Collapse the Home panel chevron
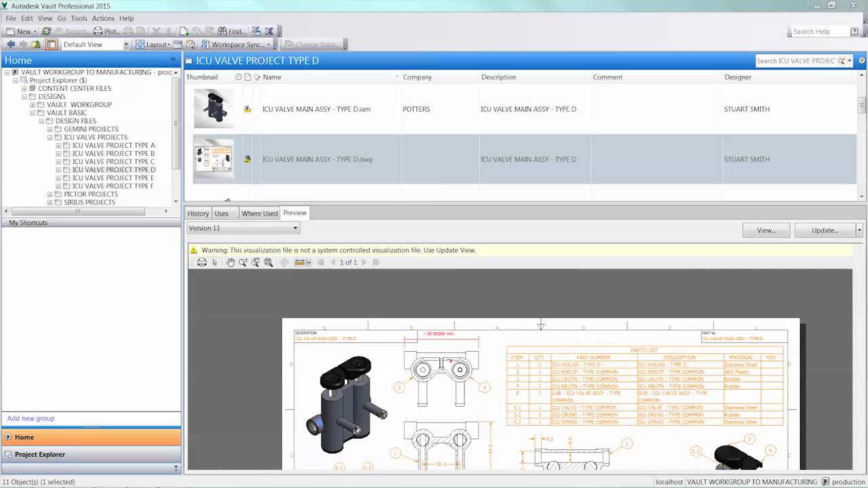 click(173, 60)
